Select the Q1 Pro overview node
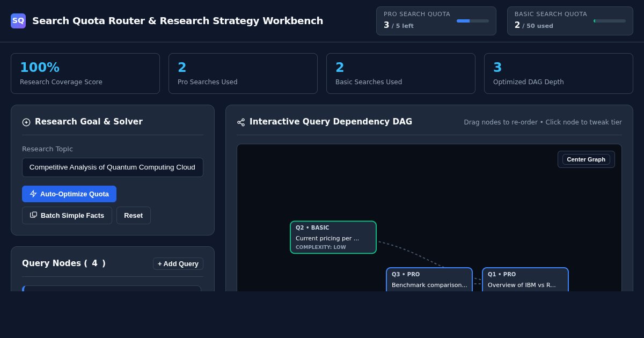The image size is (644, 338). click(x=525, y=280)
